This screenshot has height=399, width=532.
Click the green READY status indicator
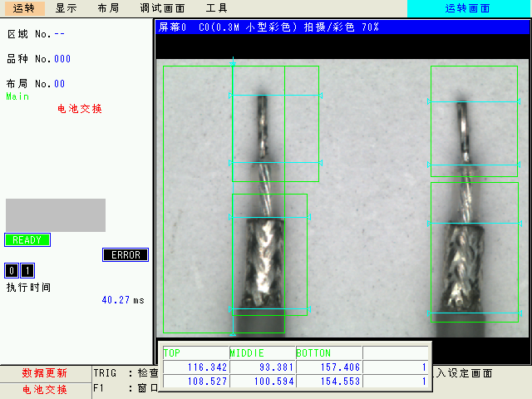[x=27, y=240]
